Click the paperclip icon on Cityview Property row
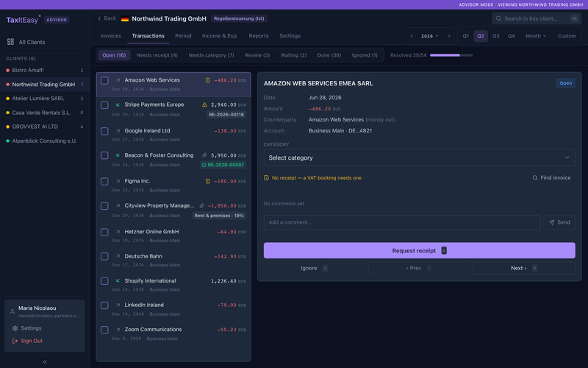 [201, 206]
